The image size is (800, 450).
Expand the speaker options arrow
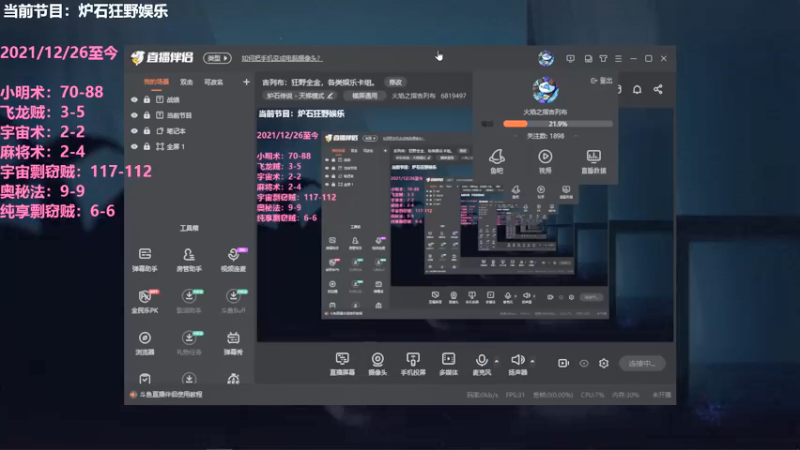click(x=532, y=361)
